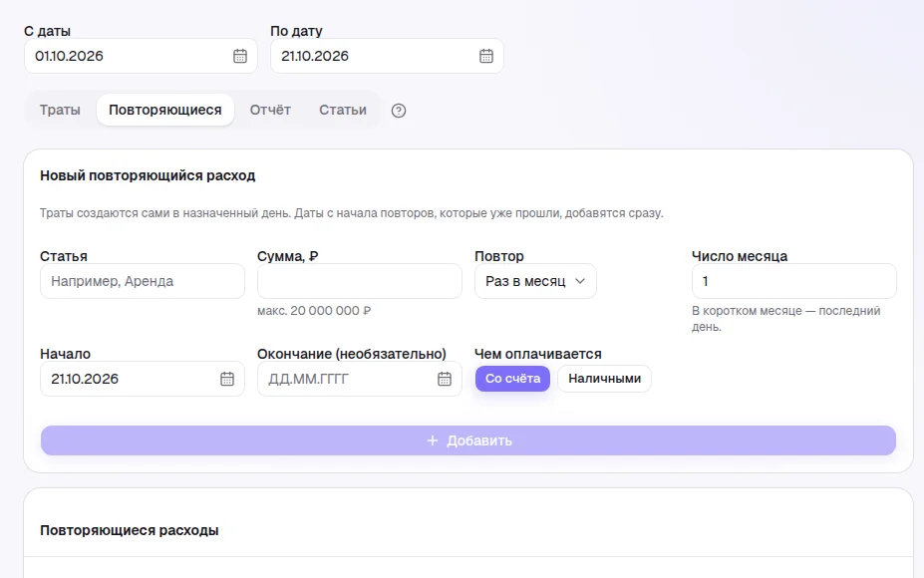Focus the Сумма, ₽ input field
This screenshot has width=924, height=578.
point(360,281)
